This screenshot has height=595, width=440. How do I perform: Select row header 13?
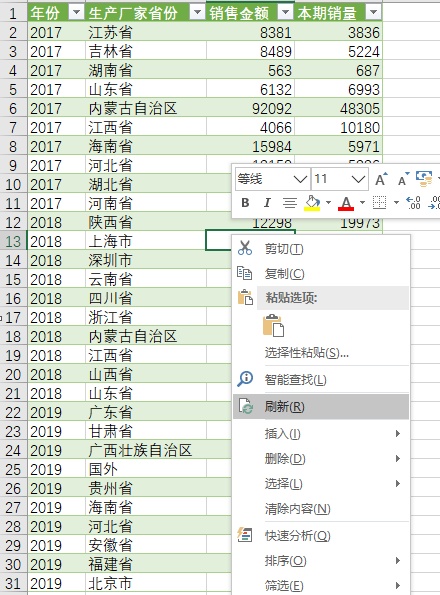pyautogui.click(x=13, y=241)
